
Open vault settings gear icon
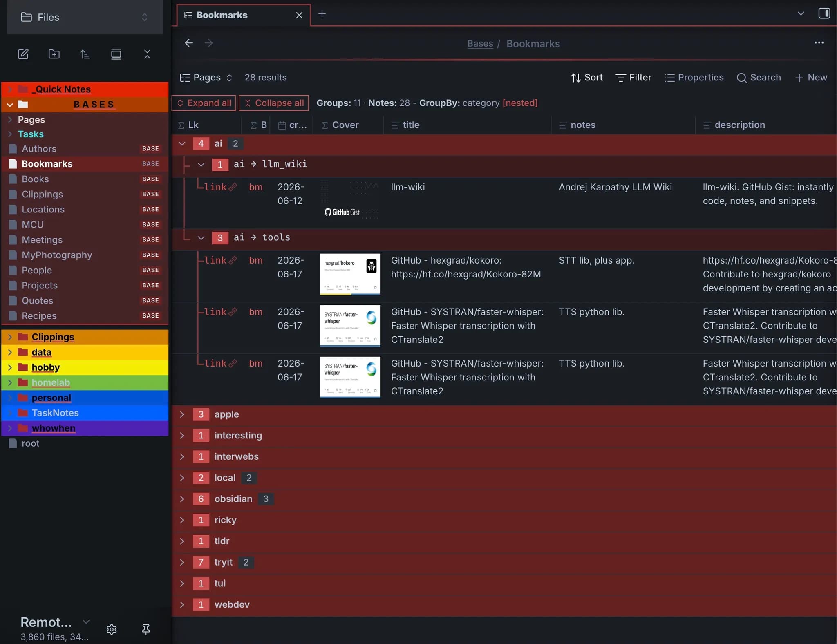coord(112,629)
